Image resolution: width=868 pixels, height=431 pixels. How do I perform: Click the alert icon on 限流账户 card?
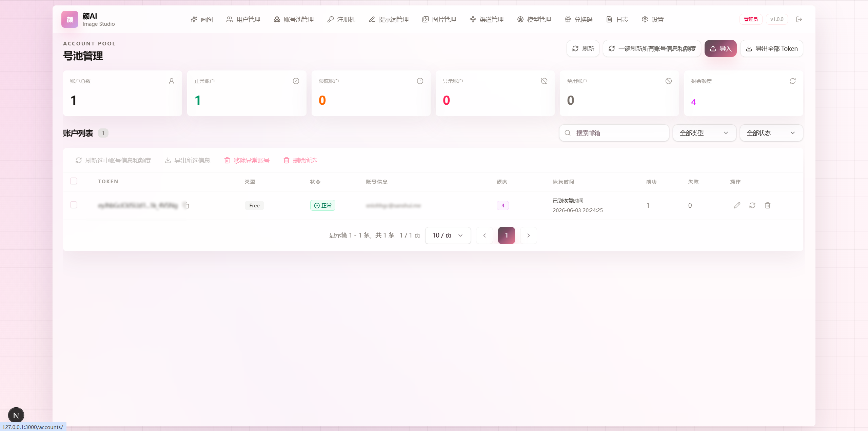420,81
